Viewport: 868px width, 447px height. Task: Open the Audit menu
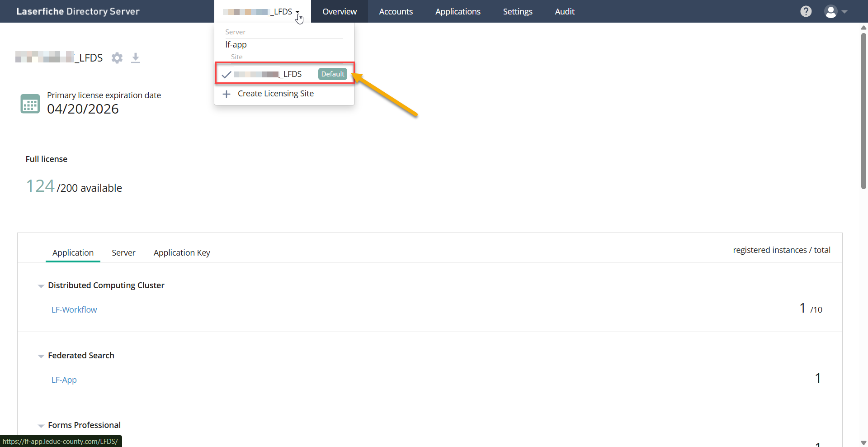pyautogui.click(x=565, y=11)
